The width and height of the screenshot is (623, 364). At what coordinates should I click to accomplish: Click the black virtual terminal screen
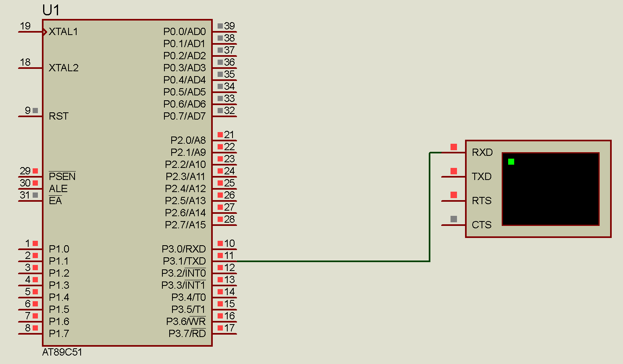click(550, 193)
